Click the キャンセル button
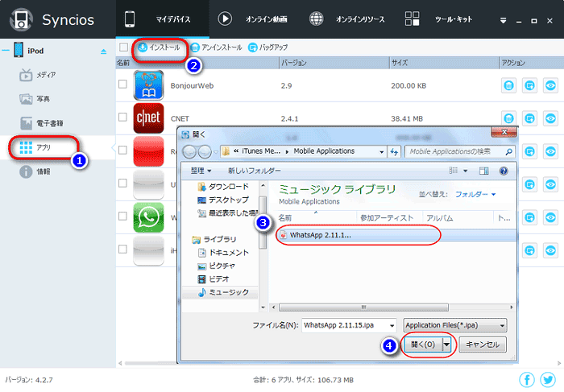The image size is (564, 392). click(x=483, y=345)
